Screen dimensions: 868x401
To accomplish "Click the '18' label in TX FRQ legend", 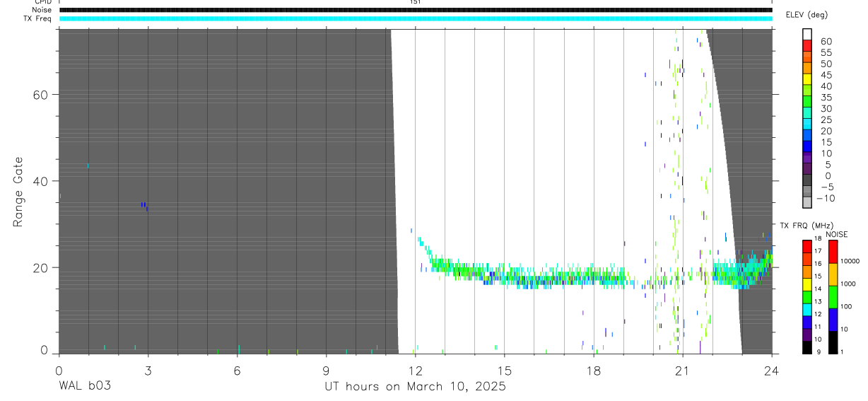I will tap(817, 238).
